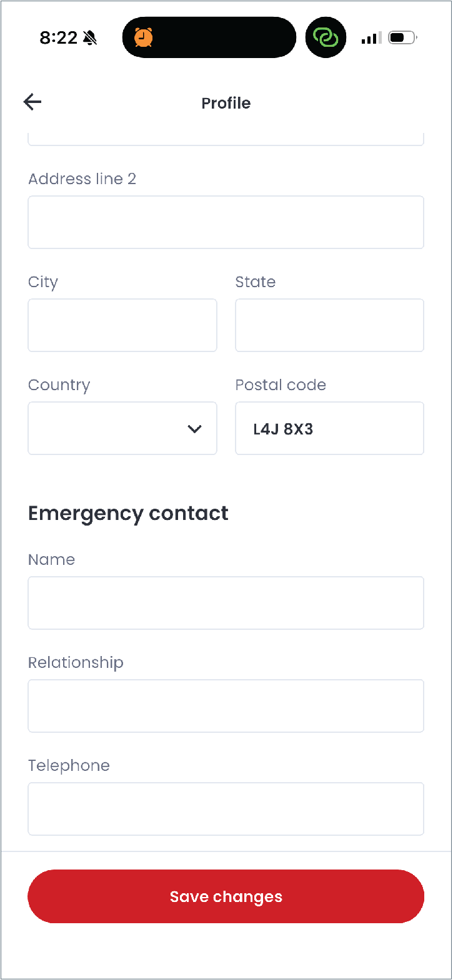The width and height of the screenshot is (453, 980).
Task: Tap the partially hidden field above Address line 2
Action: [x=226, y=140]
